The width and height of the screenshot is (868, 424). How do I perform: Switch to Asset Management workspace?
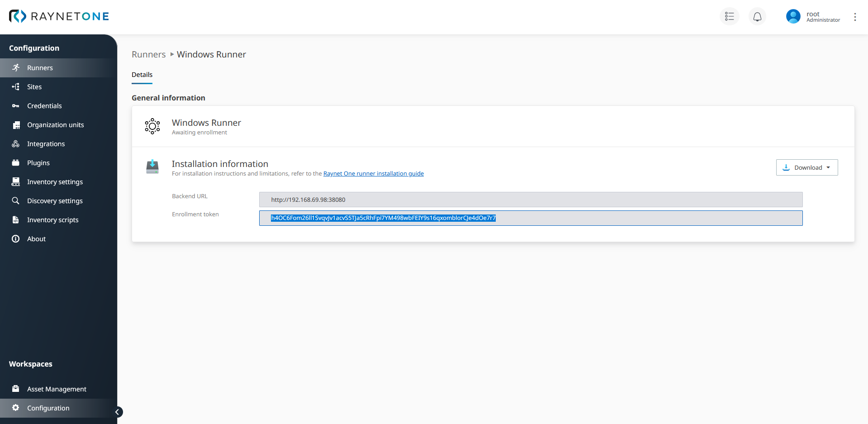58,389
